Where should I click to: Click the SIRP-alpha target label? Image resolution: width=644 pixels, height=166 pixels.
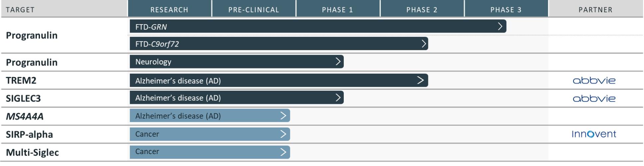29,134
